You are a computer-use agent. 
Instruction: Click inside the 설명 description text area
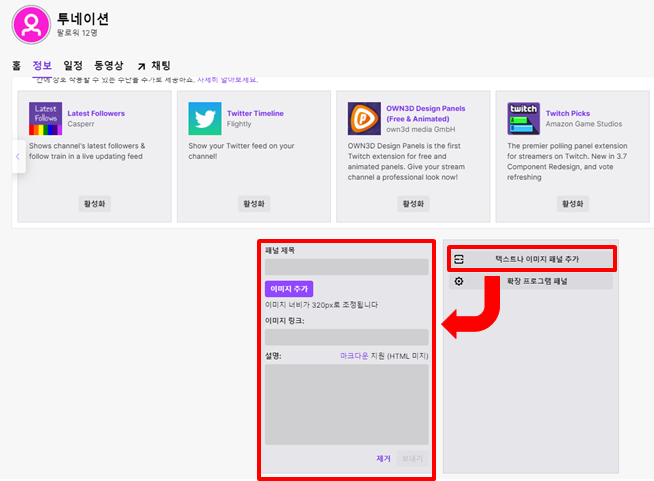coord(346,404)
